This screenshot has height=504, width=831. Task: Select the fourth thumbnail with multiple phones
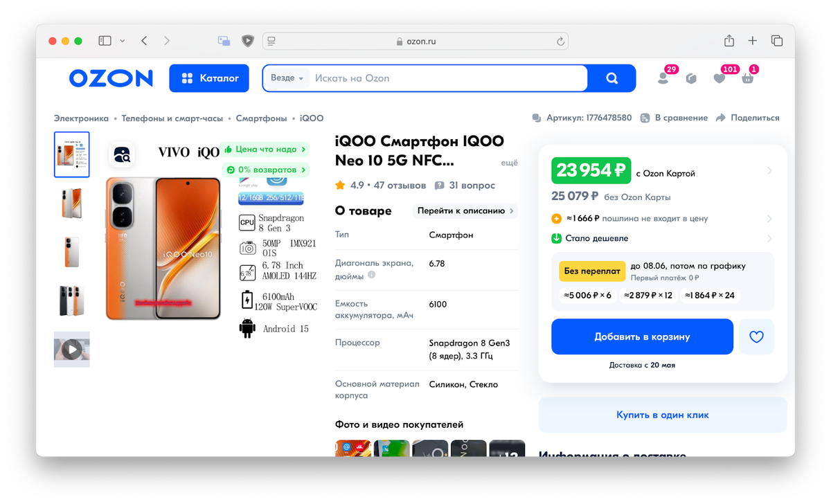[x=72, y=300]
